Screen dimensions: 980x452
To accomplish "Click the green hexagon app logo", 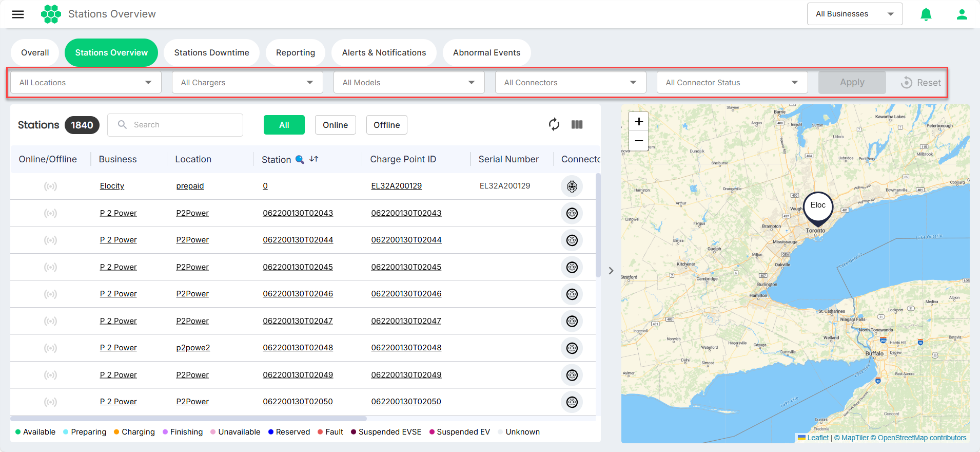I will (51, 14).
